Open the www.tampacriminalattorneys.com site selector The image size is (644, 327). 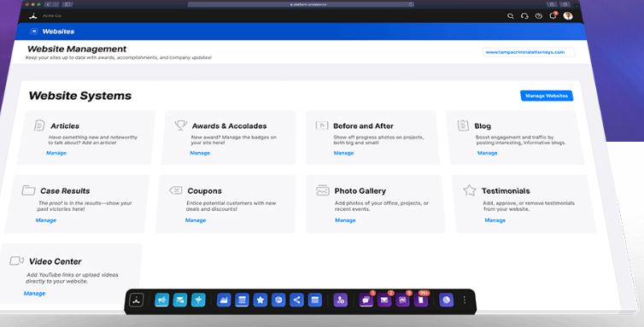tap(528, 52)
